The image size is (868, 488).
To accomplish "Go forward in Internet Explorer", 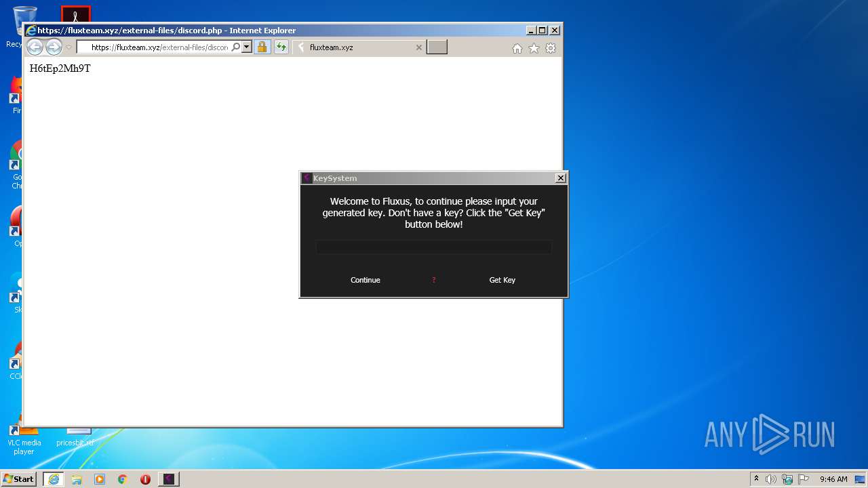I will point(54,47).
